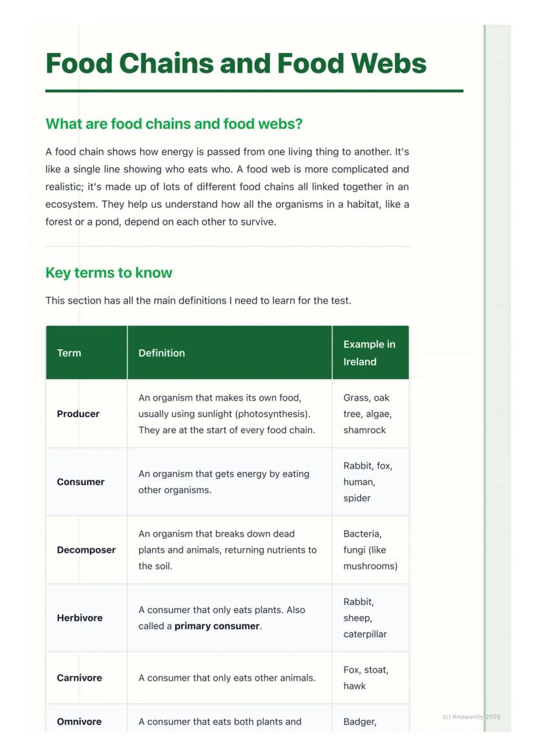Click the Carnivore term cell
Image resolution: width=535 pixels, height=756 pixels.
pyautogui.click(x=79, y=678)
